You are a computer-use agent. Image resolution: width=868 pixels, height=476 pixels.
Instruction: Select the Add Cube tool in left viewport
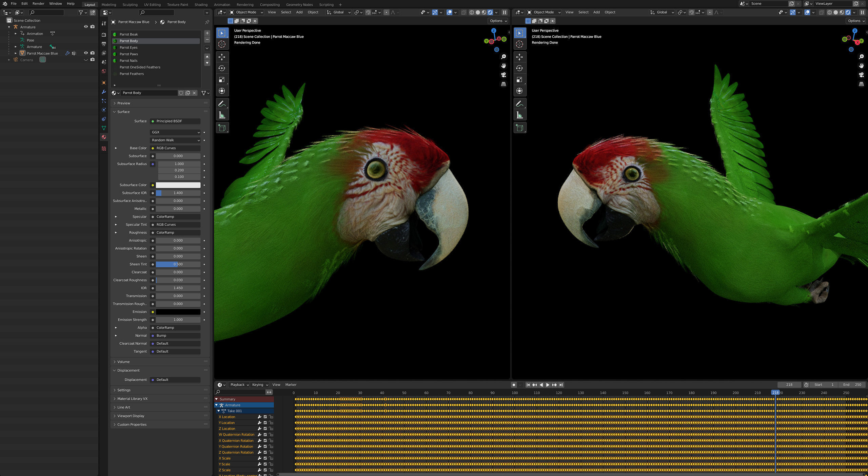[222, 128]
